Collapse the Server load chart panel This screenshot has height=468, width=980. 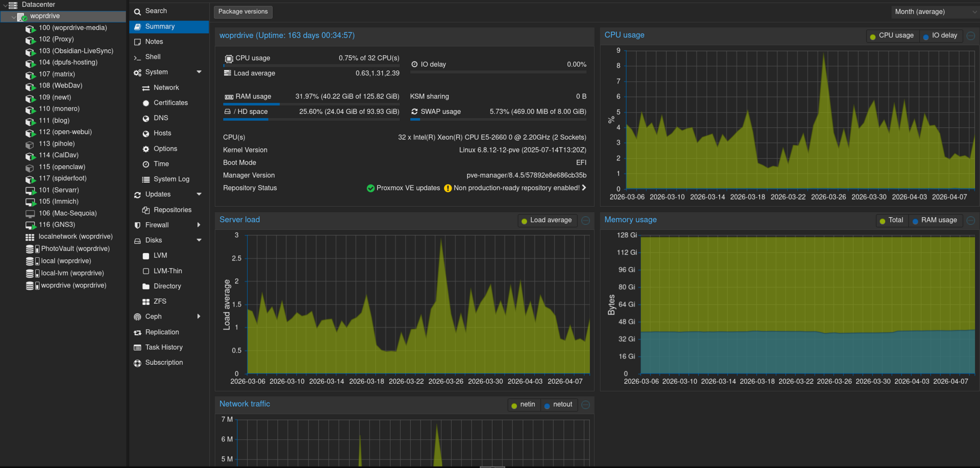click(586, 221)
